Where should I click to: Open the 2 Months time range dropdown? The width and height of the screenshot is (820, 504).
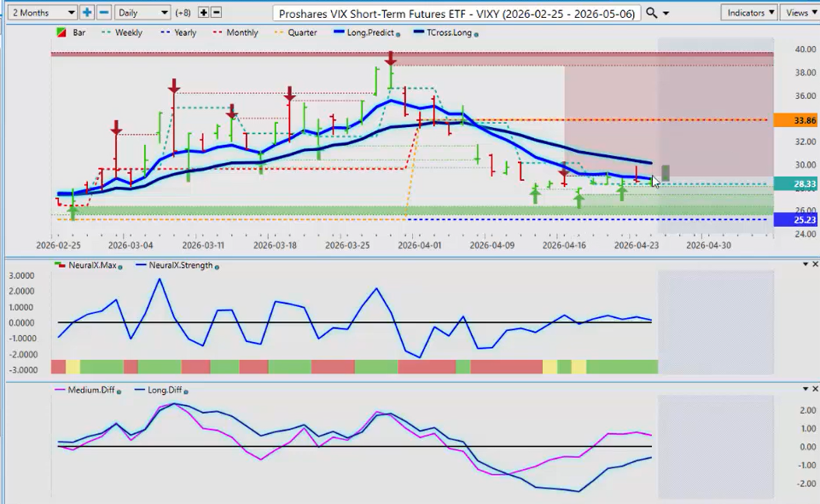pos(40,13)
